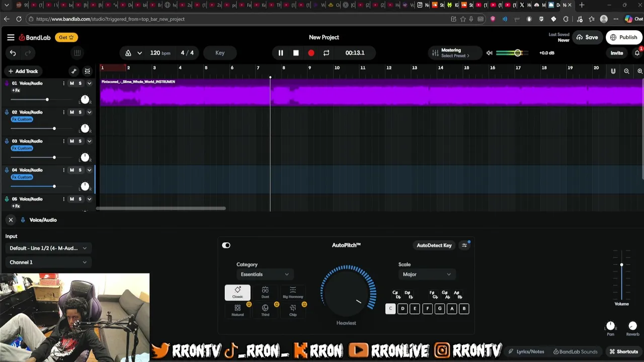Add effects with +Fx on track 01
Image resolution: width=644 pixels, height=362 pixels.
(16, 90)
